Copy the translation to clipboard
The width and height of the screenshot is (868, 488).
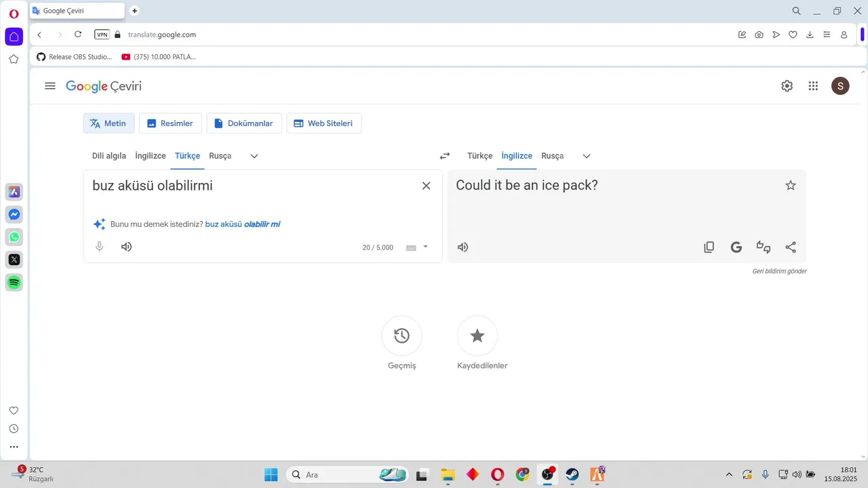click(x=709, y=247)
